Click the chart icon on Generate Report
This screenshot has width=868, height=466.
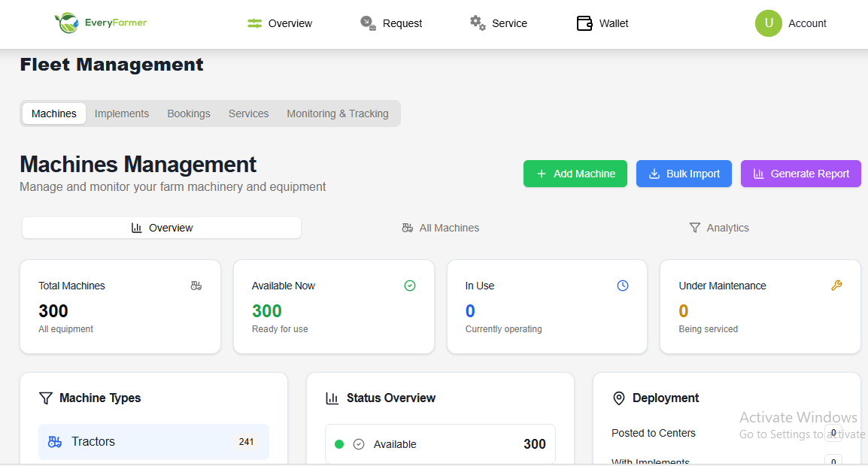pos(758,174)
